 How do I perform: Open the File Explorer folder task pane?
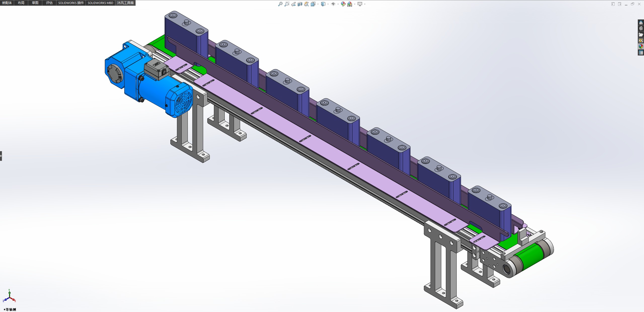(641, 35)
